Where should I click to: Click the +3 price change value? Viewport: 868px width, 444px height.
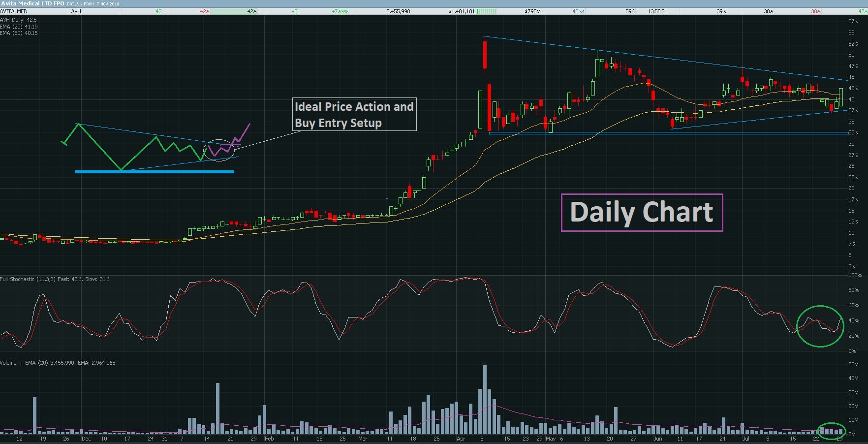(294, 11)
